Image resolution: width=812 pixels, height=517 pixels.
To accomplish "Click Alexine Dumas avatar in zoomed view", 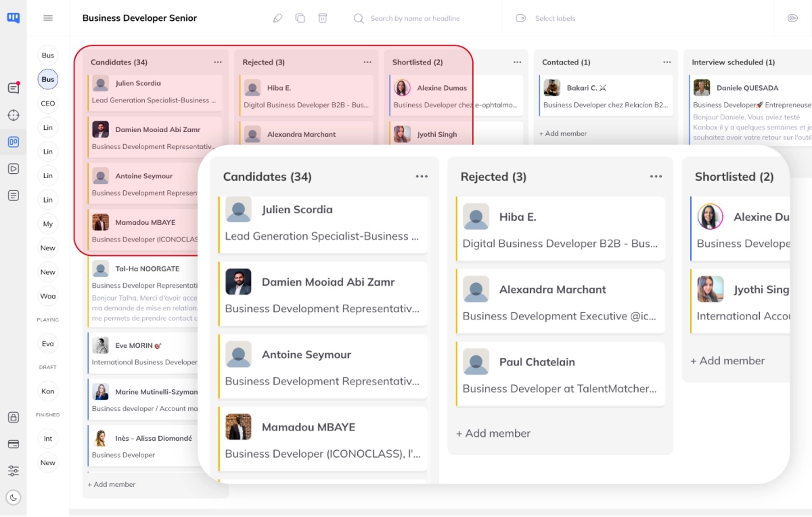I will [710, 217].
